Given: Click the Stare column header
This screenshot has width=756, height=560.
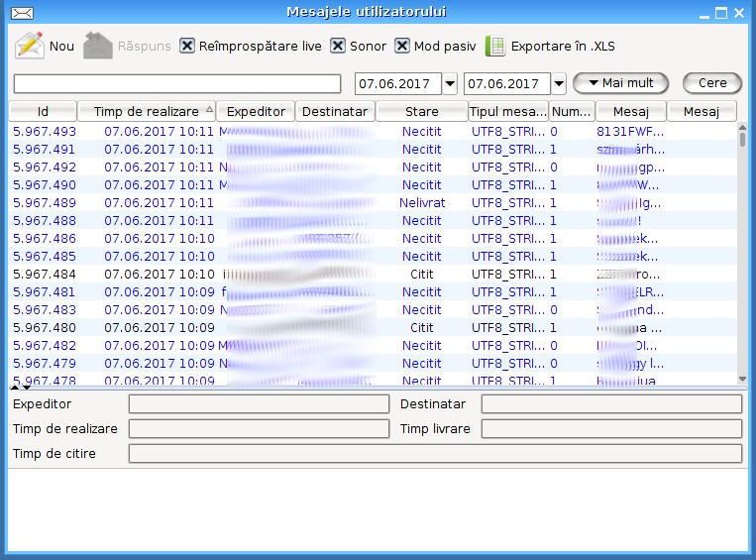Looking at the screenshot, I should 421,112.
